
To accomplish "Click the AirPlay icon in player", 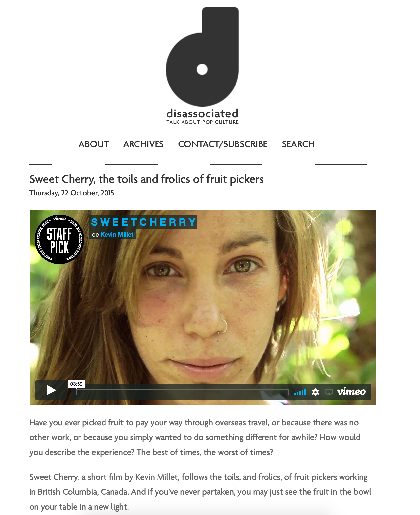I will coord(329,392).
